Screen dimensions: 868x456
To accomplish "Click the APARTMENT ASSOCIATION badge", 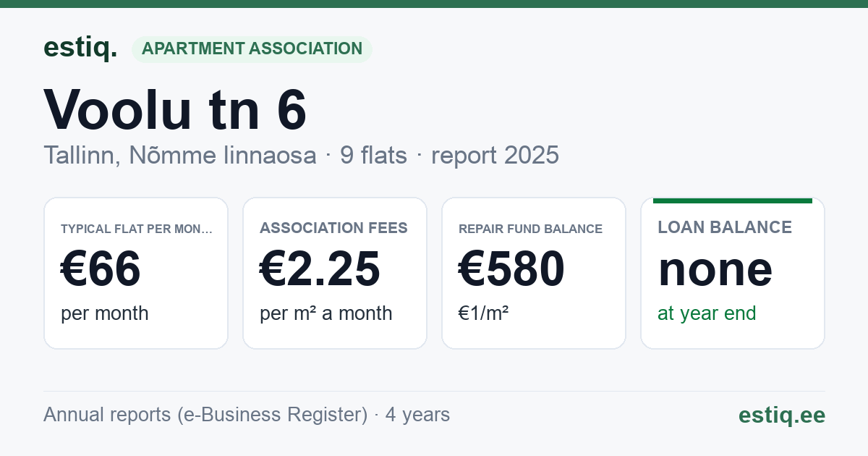I will tap(252, 49).
